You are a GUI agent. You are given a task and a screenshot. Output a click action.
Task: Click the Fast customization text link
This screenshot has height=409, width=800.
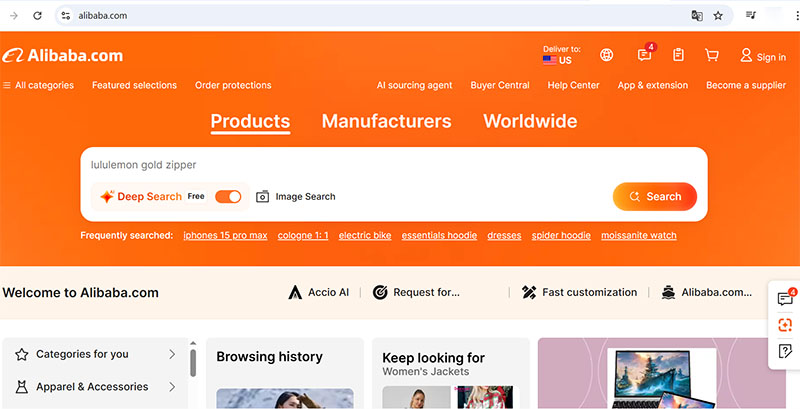tap(589, 292)
